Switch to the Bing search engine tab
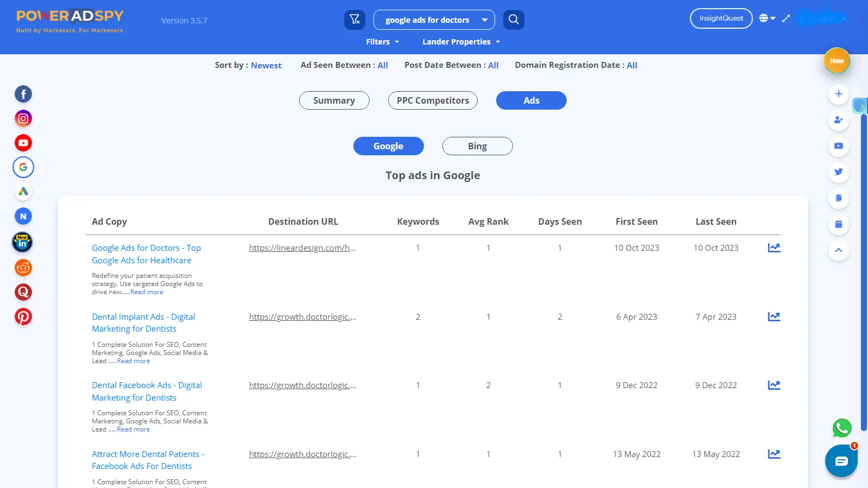 (477, 146)
